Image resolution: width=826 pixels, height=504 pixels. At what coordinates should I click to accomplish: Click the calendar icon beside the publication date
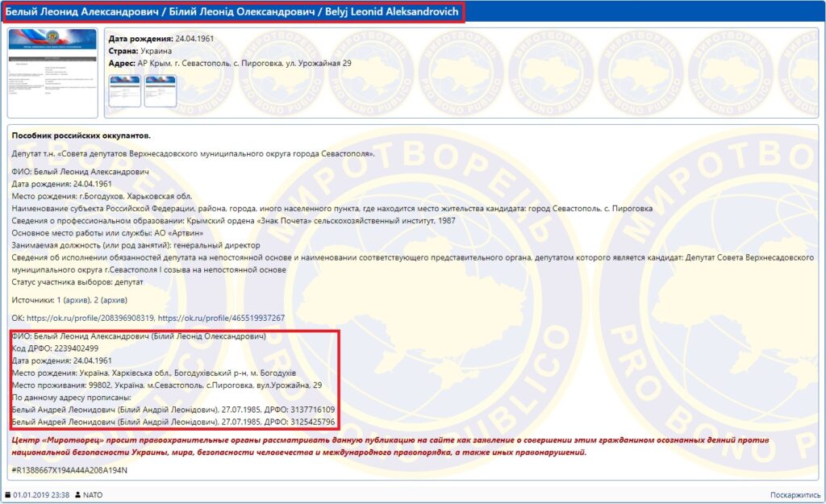click(8, 494)
